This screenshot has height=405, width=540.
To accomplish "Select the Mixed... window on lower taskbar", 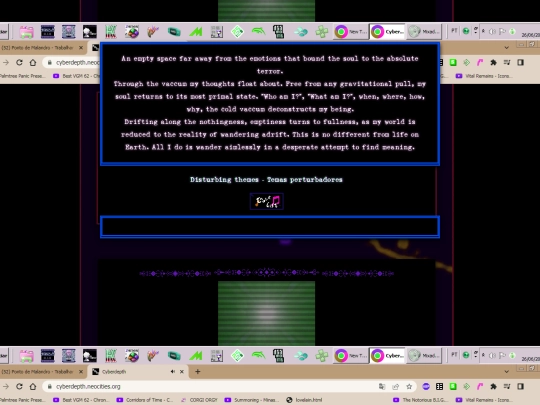I will pos(424,356).
